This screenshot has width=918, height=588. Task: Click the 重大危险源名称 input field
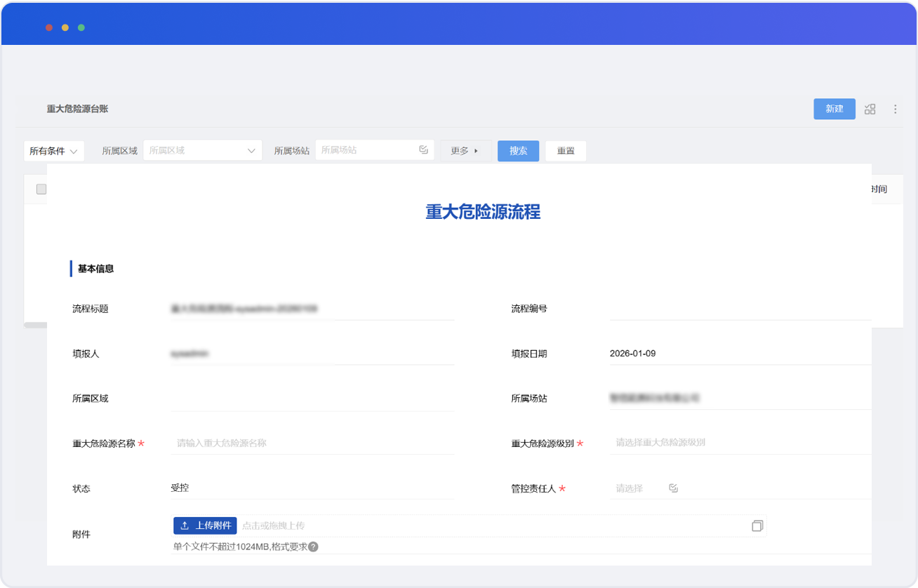coord(312,443)
